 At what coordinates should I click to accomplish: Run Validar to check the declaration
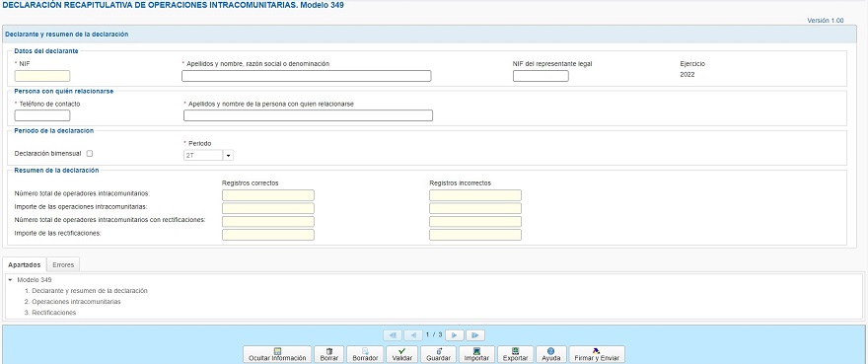[401, 354]
